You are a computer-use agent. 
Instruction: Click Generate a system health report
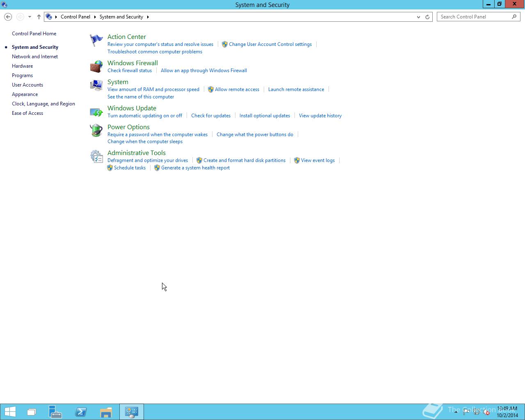195,168
